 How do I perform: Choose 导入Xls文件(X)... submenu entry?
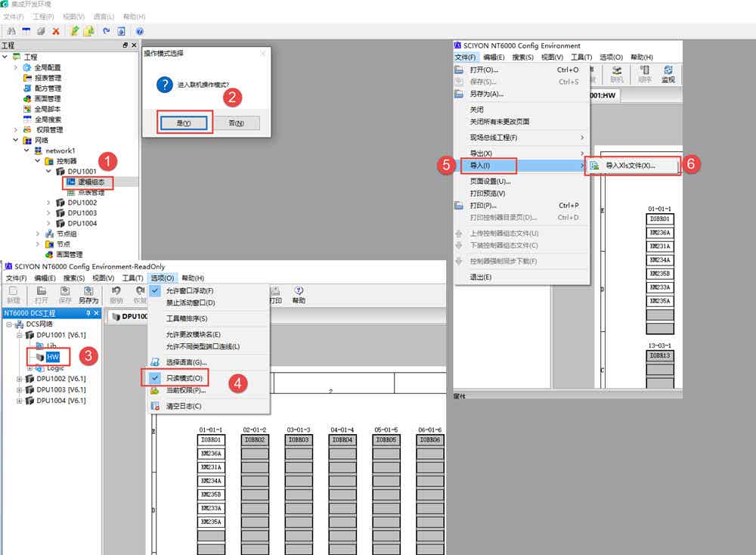click(x=633, y=166)
